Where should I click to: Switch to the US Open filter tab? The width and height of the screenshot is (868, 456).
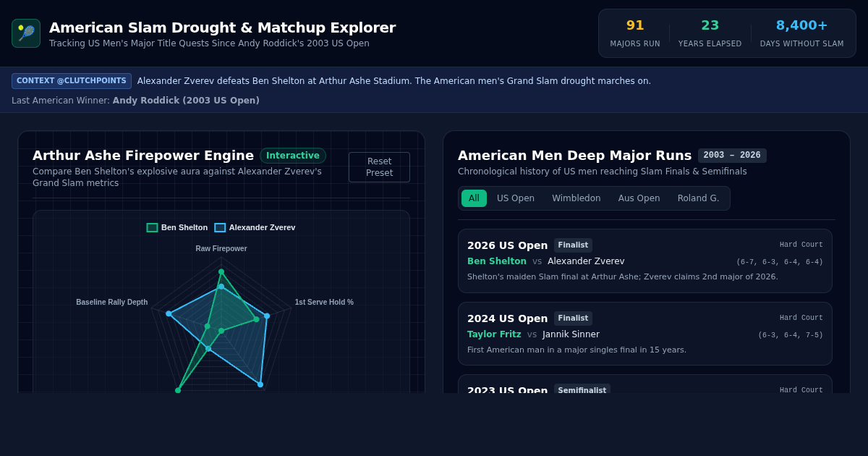(516, 198)
